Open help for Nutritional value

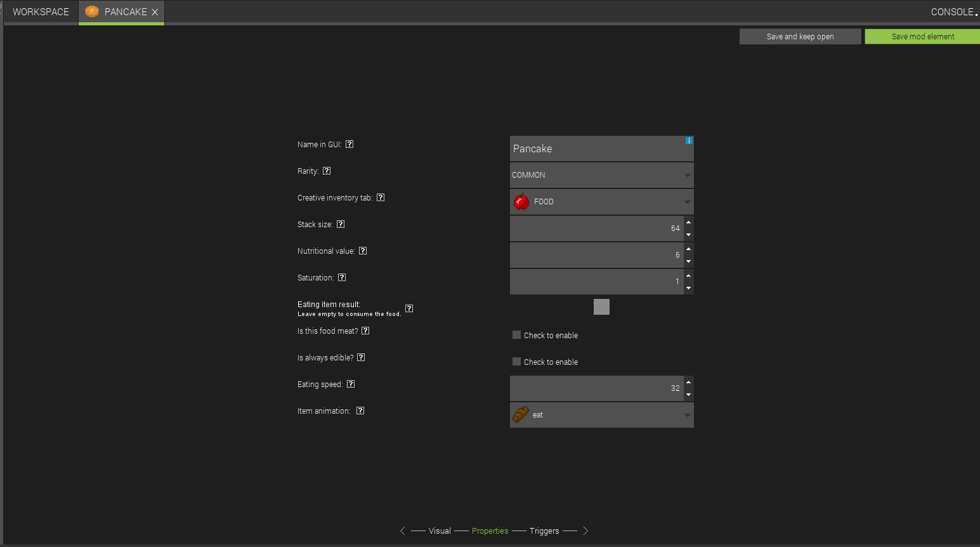pos(362,250)
